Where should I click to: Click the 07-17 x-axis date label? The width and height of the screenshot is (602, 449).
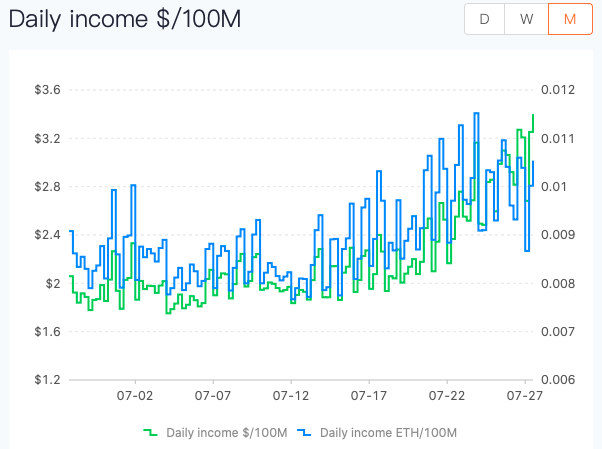tap(369, 397)
